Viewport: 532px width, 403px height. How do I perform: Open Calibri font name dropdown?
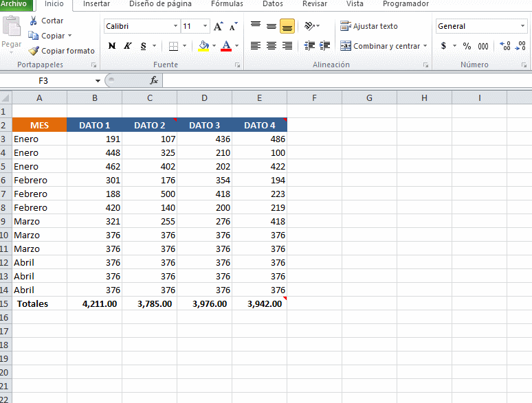tap(175, 26)
